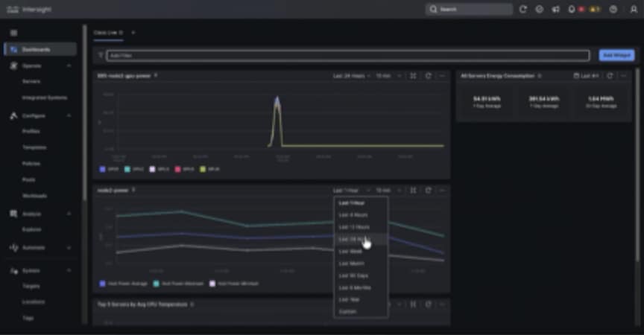Click the System section icon
The image size is (644, 335).
13,271
